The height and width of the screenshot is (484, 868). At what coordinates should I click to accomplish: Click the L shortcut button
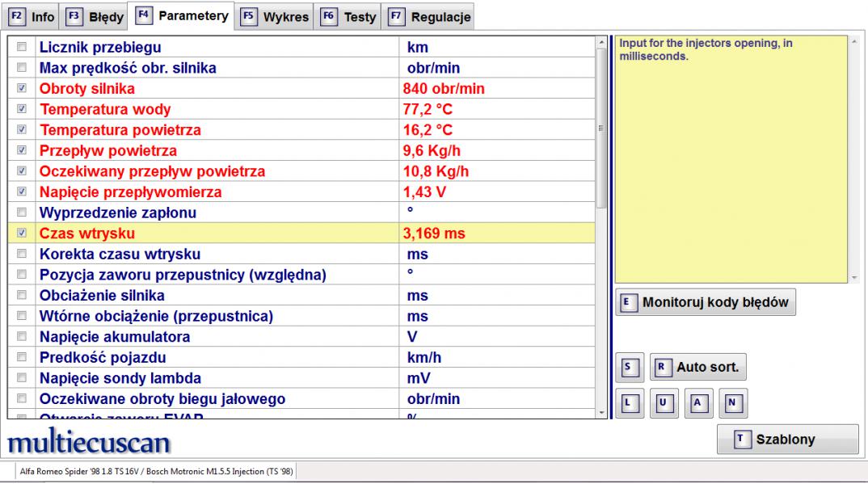(x=630, y=403)
